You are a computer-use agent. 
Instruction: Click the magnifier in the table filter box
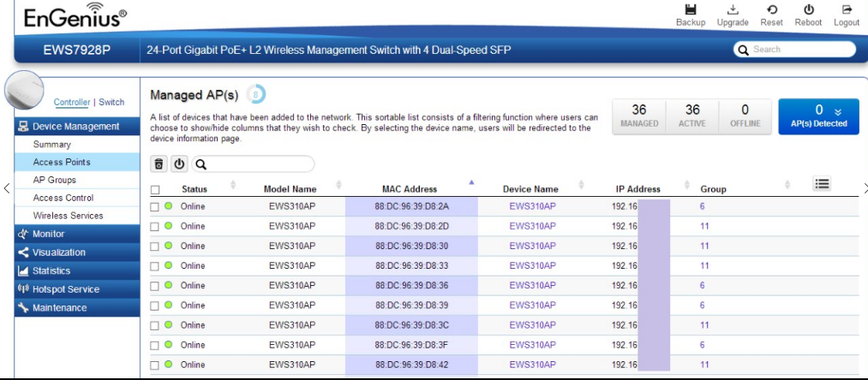(x=201, y=164)
